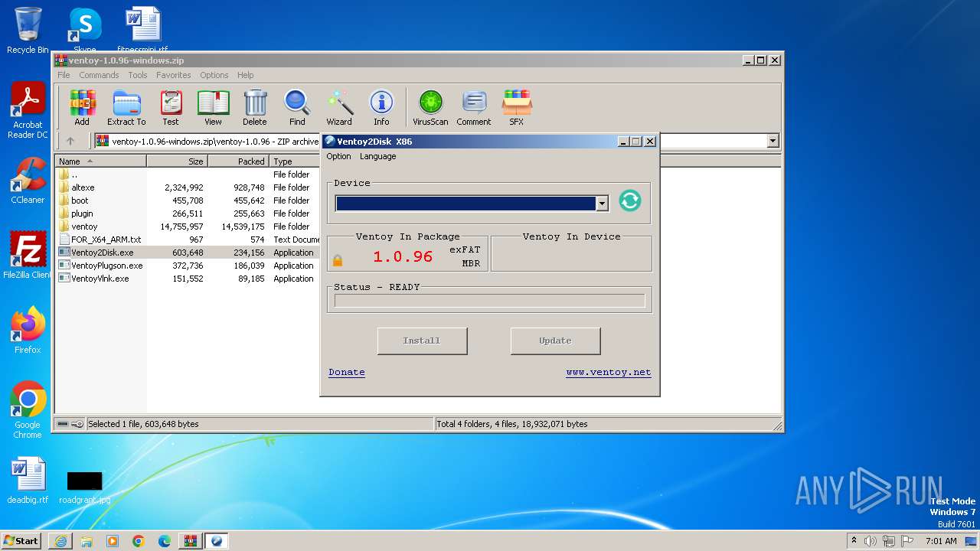Click the Install button in Ventoy2Disk
Screen dimensions: 980x551
422,341
